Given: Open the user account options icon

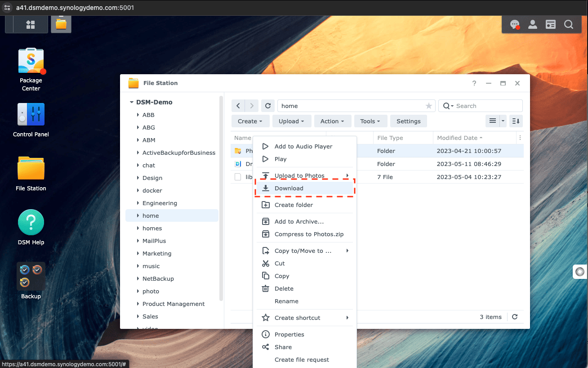Looking at the screenshot, I should (x=533, y=25).
